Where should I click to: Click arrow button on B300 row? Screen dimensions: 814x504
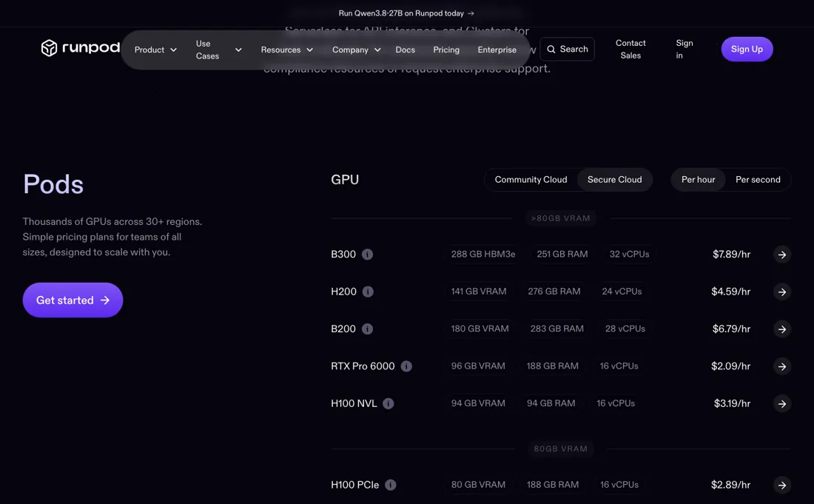point(782,255)
